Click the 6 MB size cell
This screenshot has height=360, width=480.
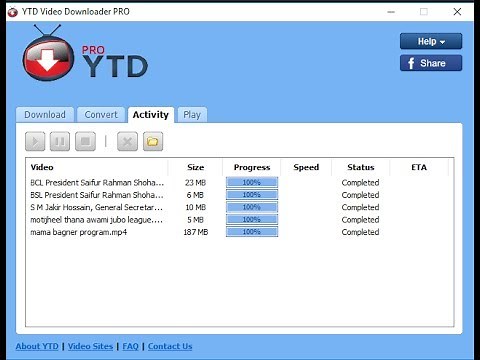click(195, 195)
